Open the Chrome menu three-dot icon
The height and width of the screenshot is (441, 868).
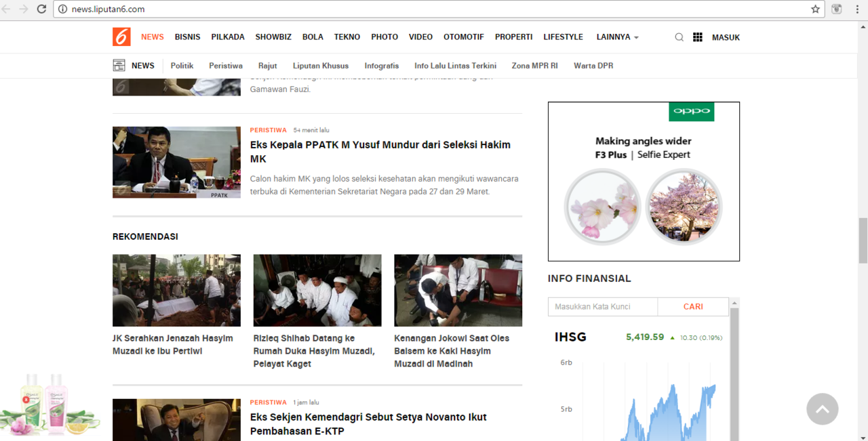click(x=859, y=9)
